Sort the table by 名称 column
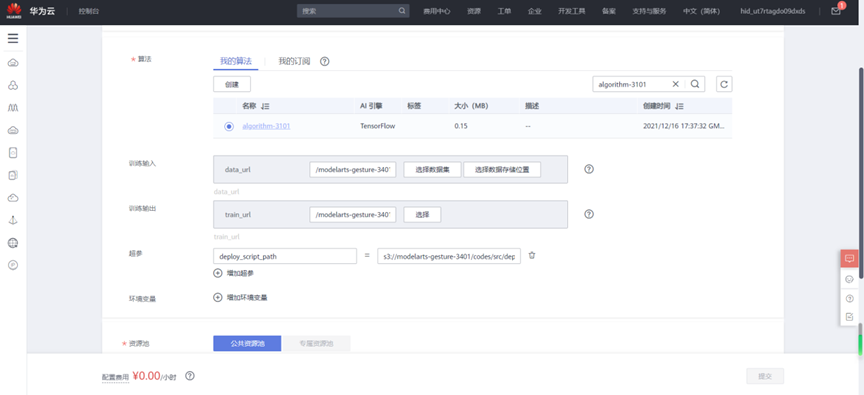Viewport: 864px width, 395px height. point(265,106)
